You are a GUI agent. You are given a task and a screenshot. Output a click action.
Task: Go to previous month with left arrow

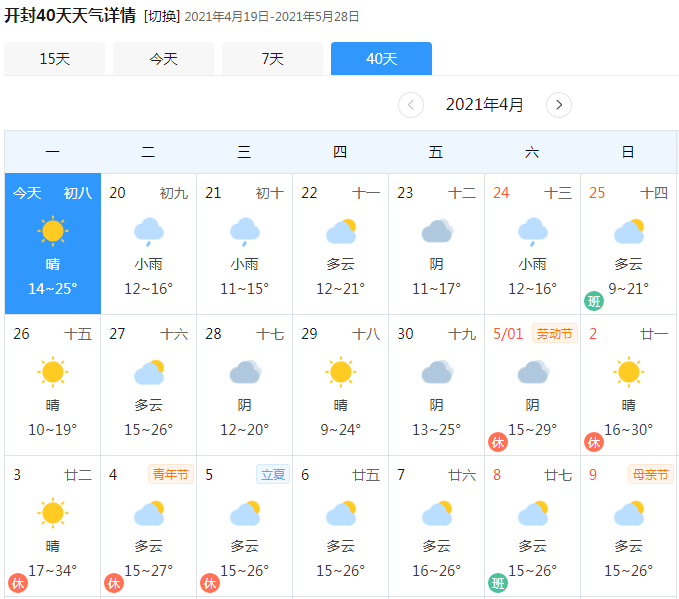[x=411, y=105]
